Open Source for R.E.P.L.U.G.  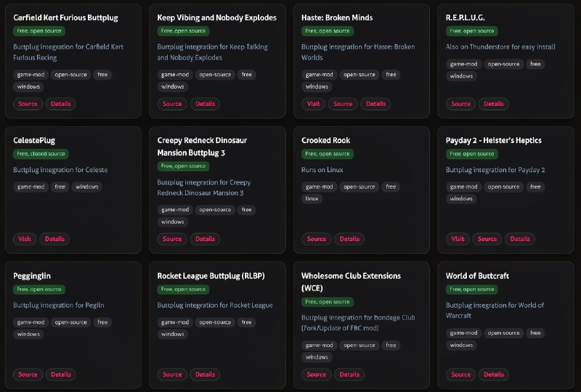pos(460,104)
